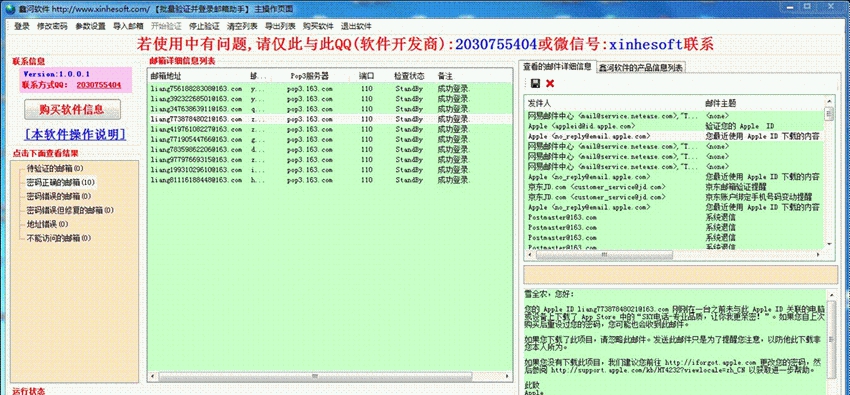Click 退出软件 in the menu bar
850x395 pixels.
click(356, 26)
